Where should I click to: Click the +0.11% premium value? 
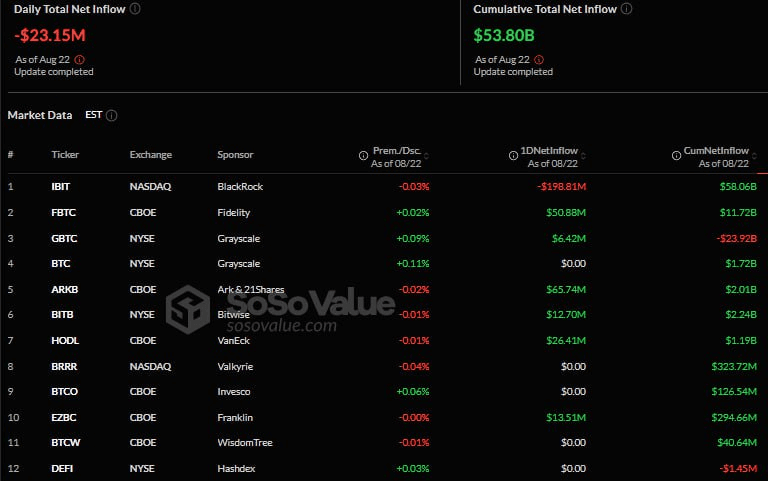coord(413,264)
